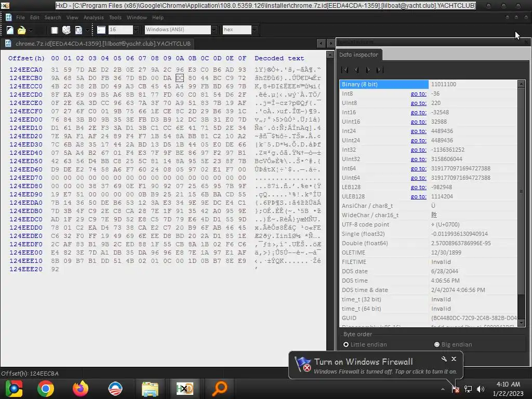This screenshot has height=399, width=532.
Task: Select the Binary (8 bit) row
Action: [x=428, y=84]
